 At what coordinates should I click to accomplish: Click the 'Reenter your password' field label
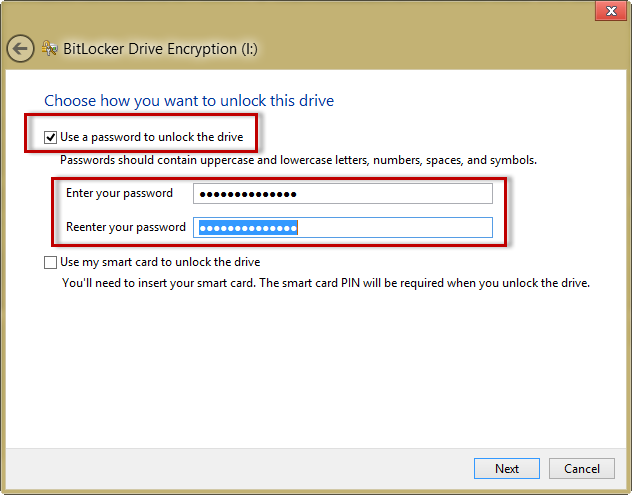tap(125, 227)
